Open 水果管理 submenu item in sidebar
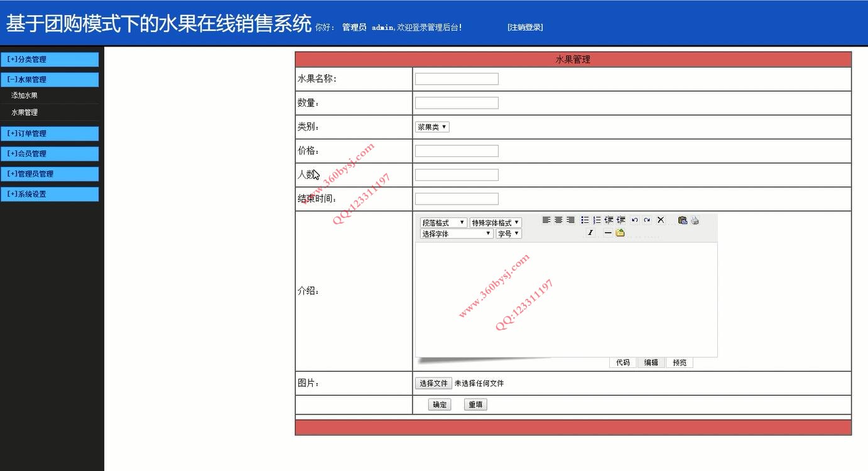868x471 pixels. pyautogui.click(x=24, y=112)
